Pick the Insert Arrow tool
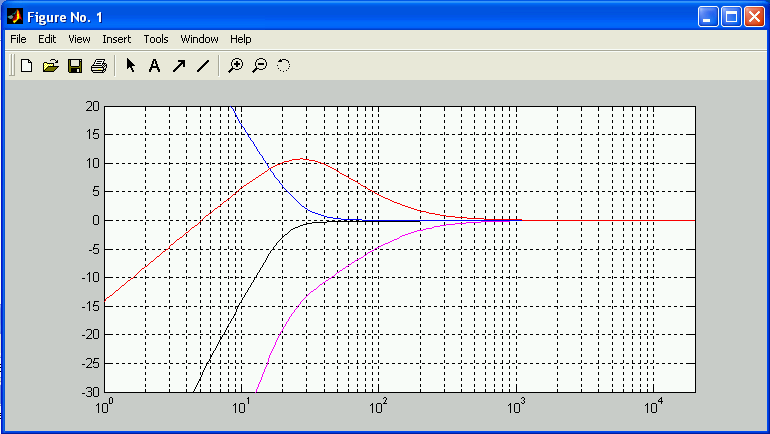This screenshot has width=770, height=434. click(179, 65)
